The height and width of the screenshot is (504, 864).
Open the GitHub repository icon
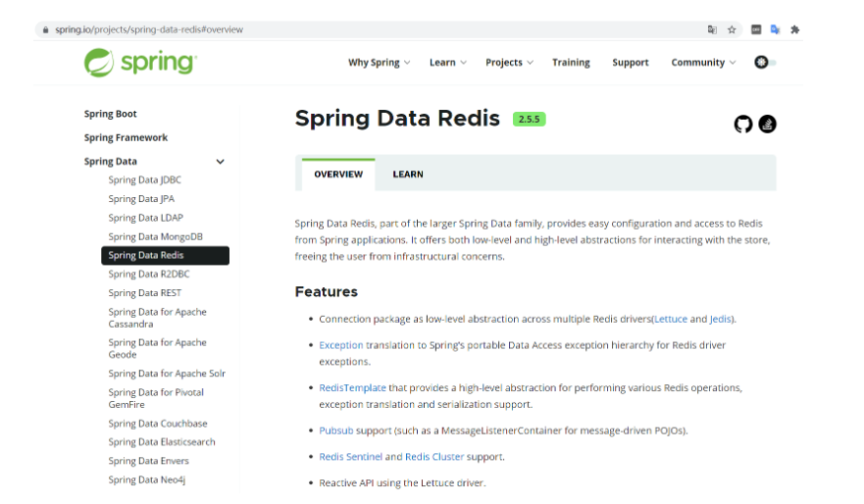(x=742, y=124)
